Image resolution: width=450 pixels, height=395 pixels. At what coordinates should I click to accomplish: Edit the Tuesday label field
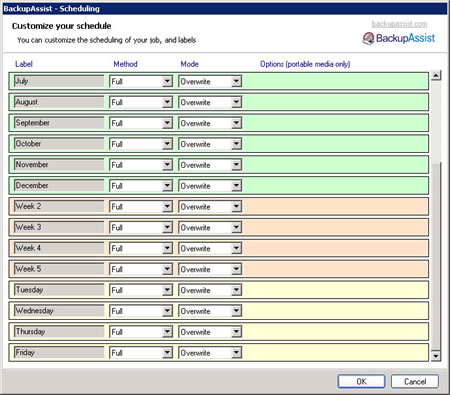59,290
